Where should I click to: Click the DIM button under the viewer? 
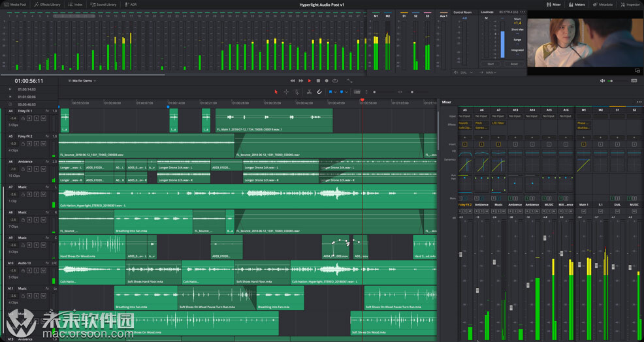click(x=634, y=81)
